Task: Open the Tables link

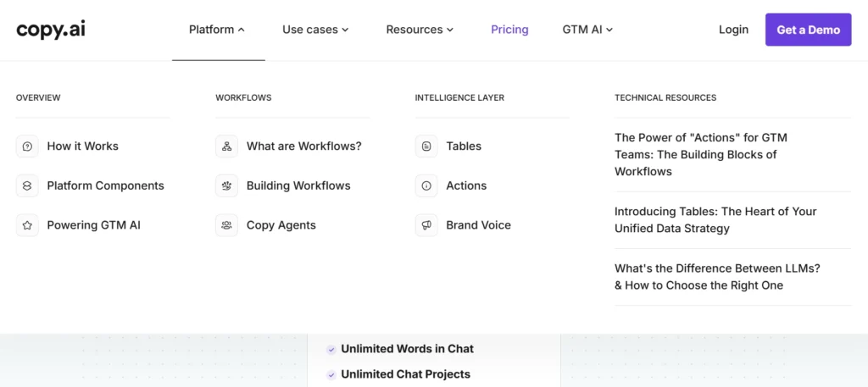Action: click(464, 147)
